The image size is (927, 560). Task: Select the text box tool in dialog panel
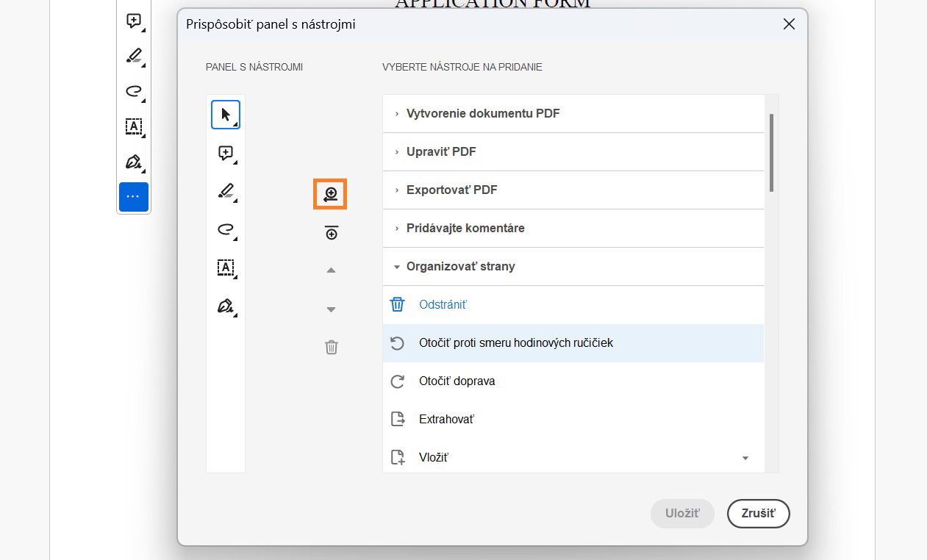[226, 268]
